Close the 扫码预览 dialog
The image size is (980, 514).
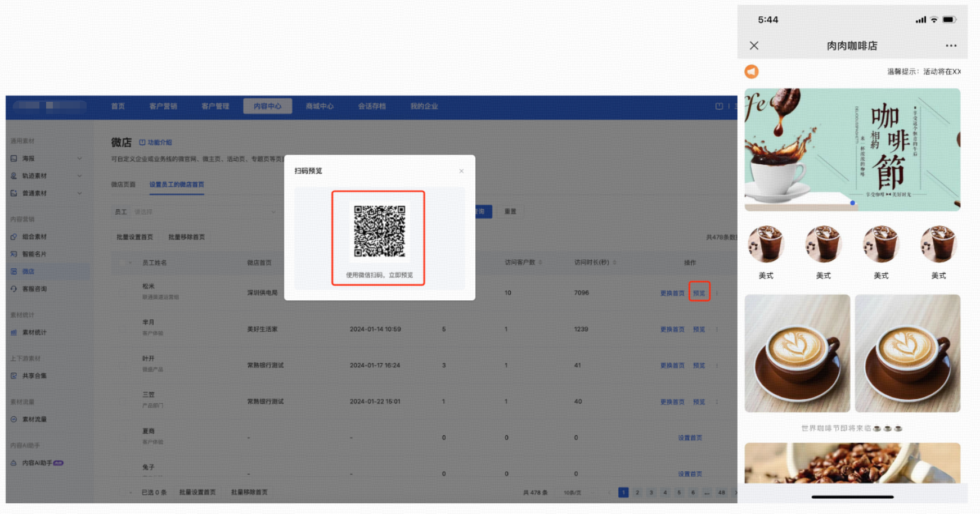(461, 171)
